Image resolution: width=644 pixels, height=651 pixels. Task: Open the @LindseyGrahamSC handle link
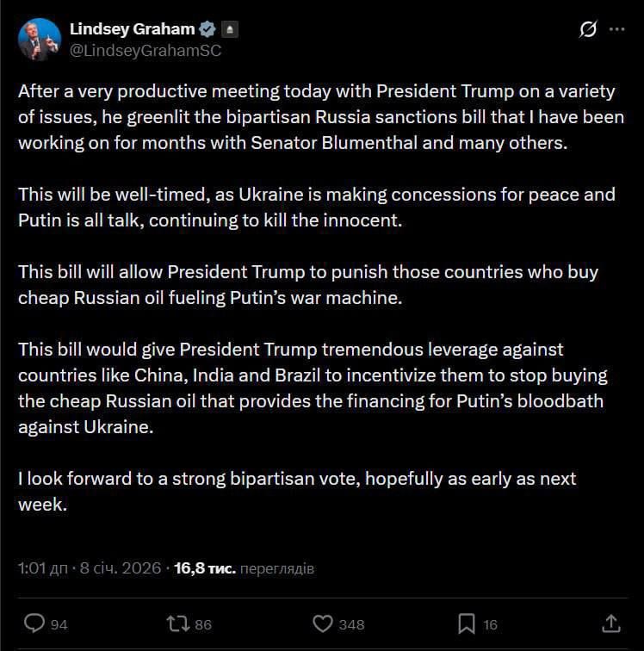click(146, 51)
